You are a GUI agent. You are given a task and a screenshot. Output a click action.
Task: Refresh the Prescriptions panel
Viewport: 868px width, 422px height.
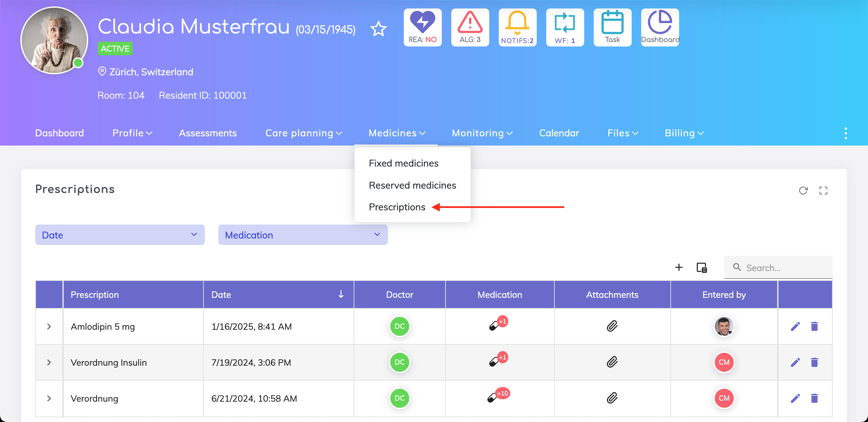(x=803, y=191)
